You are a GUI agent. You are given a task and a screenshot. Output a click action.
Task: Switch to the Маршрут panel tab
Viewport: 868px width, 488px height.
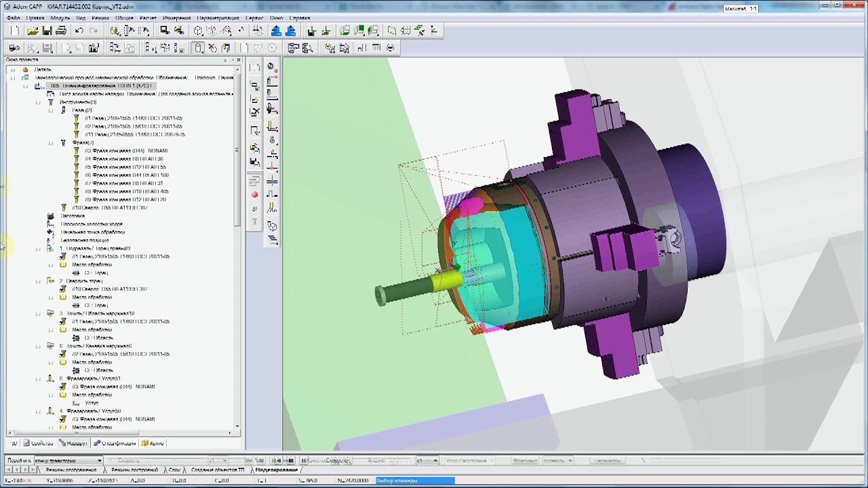pyautogui.click(x=73, y=443)
